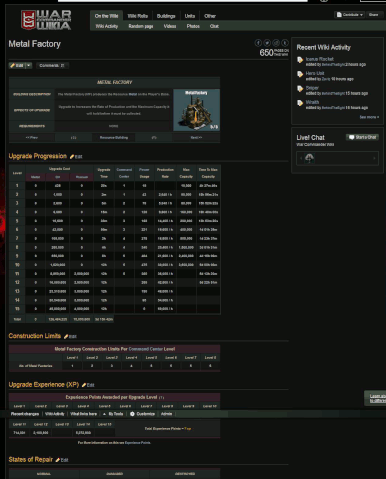Open the Buildings navigation tab
The height and width of the screenshot is (479, 386).
coord(166,16)
